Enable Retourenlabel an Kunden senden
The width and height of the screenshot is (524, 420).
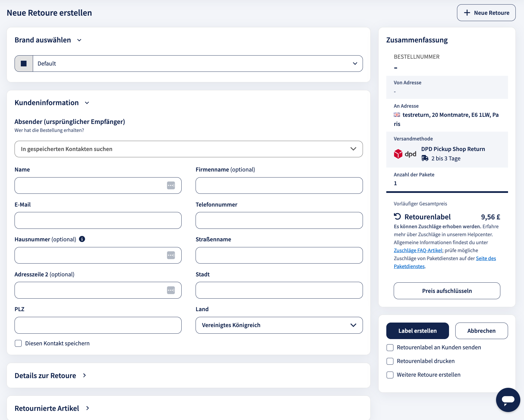pyautogui.click(x=390, y=348)
